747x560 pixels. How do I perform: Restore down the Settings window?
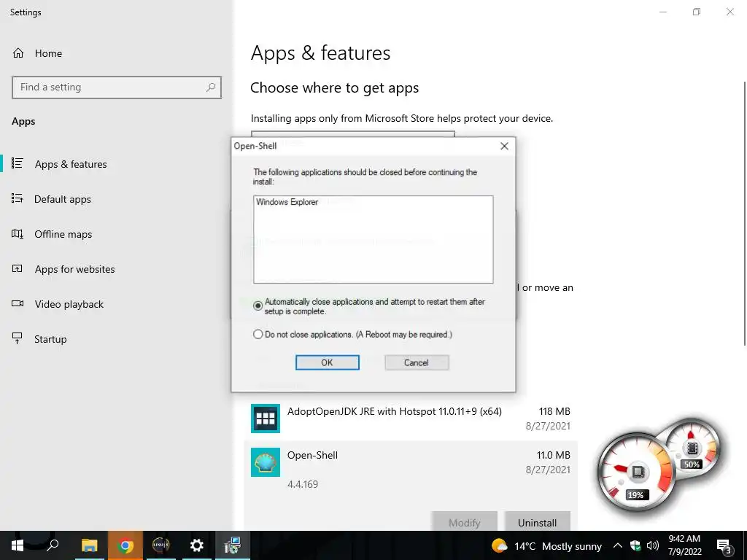(x=697, y=12)
